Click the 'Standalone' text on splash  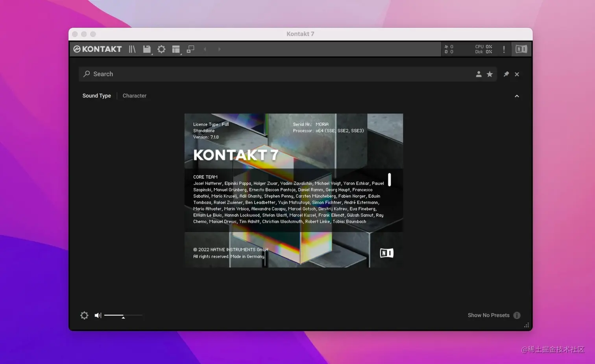point(204,131)
